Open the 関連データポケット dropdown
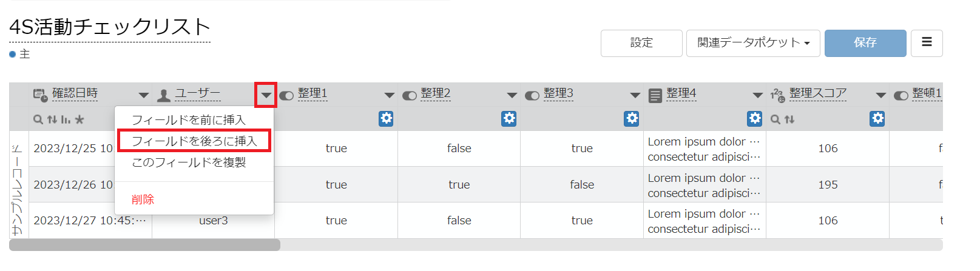This screenshot has width=980, height=271. point(753,43)
